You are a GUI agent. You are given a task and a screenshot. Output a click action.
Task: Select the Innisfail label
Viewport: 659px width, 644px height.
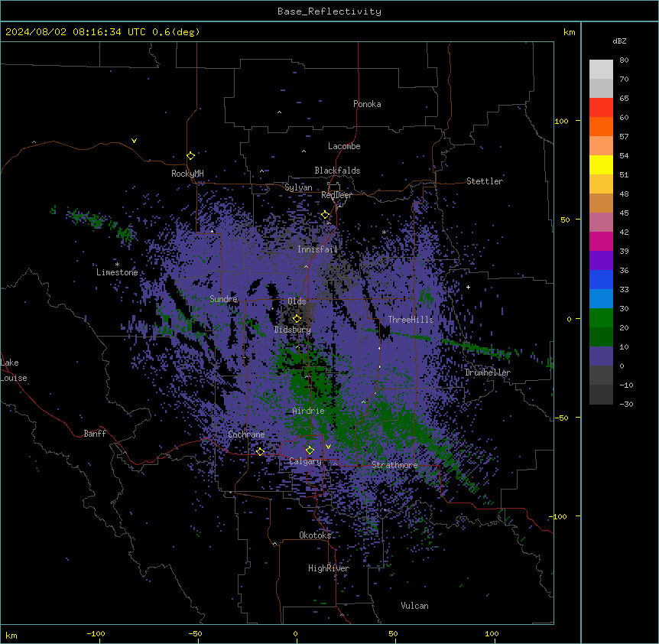pyautogui.click(x=317, y=249)
